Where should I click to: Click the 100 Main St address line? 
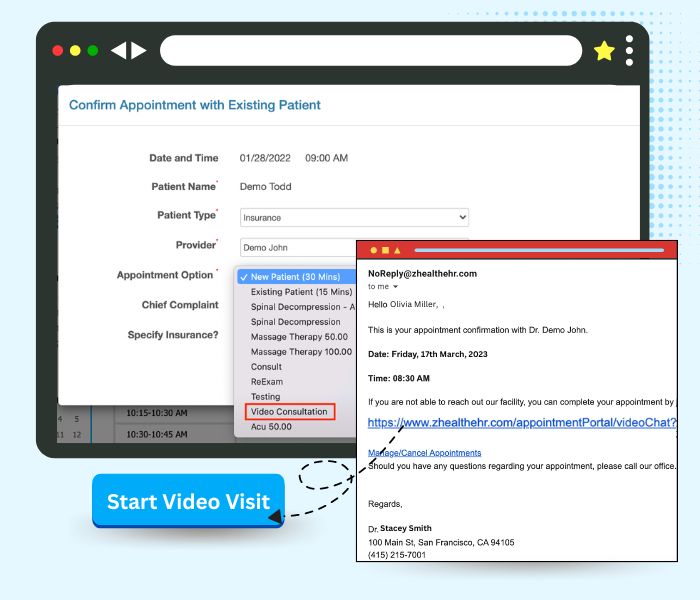[441, 542]
